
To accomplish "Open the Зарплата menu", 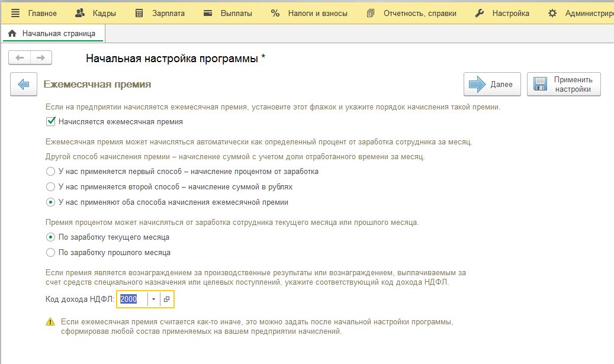I will coord(168,13).
